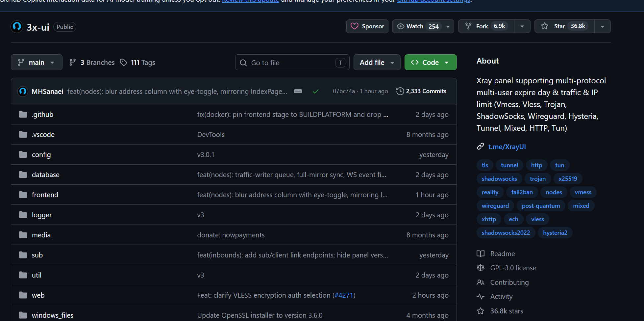
Task: Click the MHSanaei commit author avatar
Action: 23,91
